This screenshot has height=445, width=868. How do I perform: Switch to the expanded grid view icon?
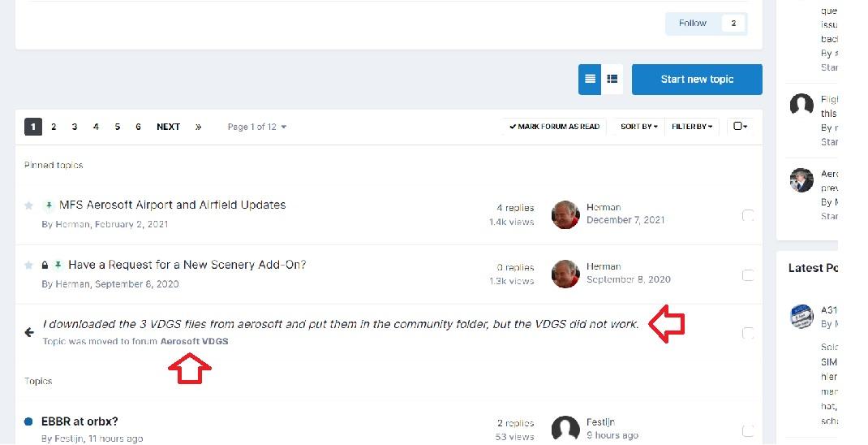click(x=612, y=80)
